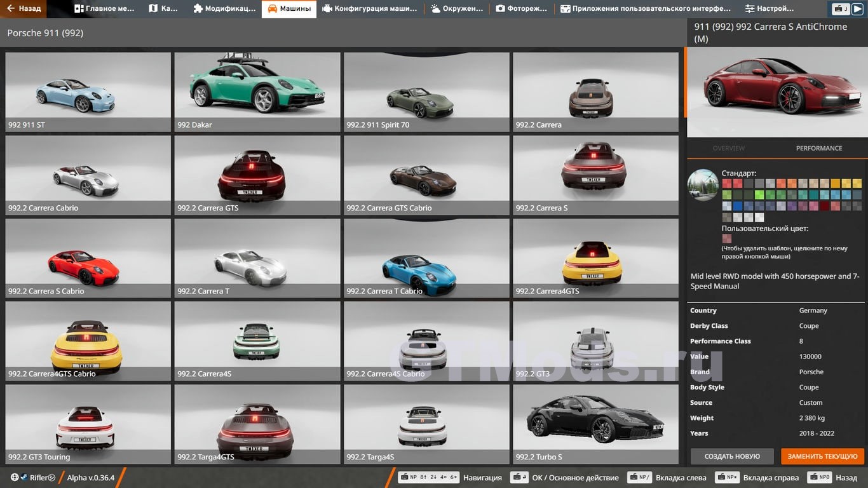Screen dimensions: 868x488
Task: Click the Germany country value
Action: click(813, 311)
